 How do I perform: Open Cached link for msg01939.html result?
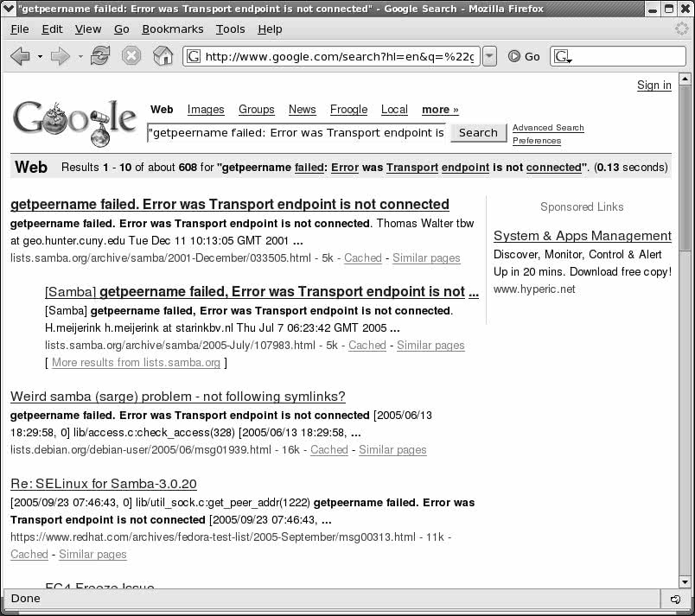click(328, 449)
